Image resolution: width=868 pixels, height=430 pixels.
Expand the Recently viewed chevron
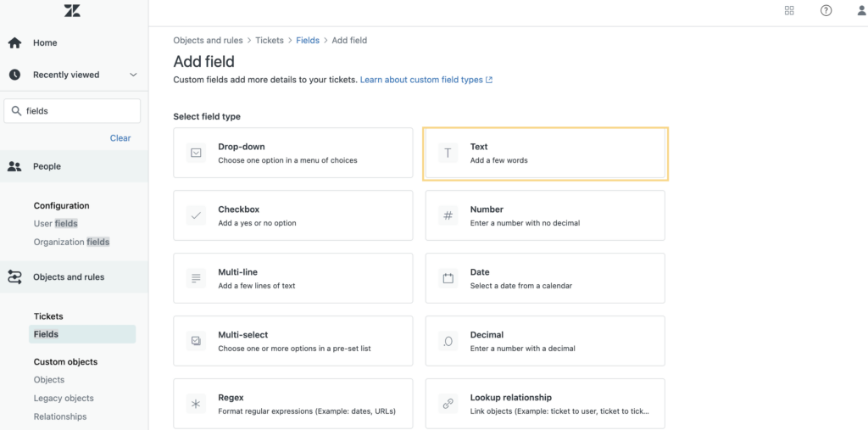click(133, 75)
